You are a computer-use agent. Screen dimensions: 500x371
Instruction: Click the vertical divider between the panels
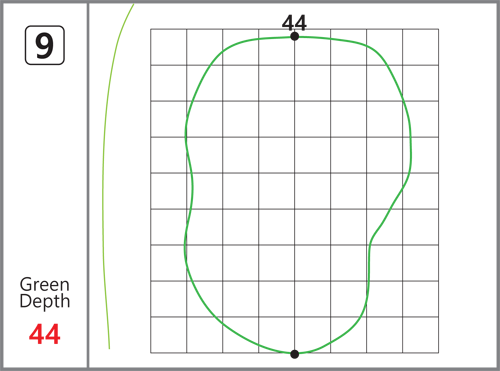coord(88,185)
